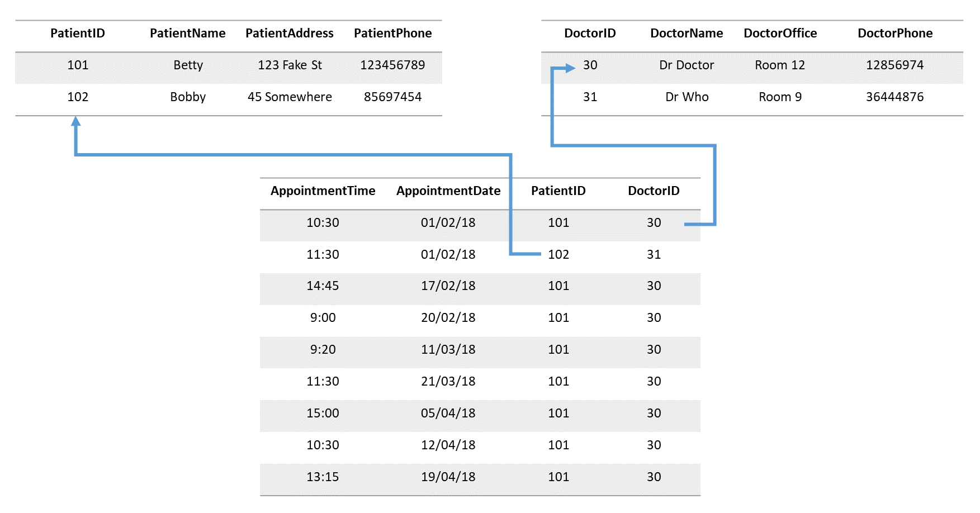
Task: Click doctor phone 12856974
Action: point(896,65)
